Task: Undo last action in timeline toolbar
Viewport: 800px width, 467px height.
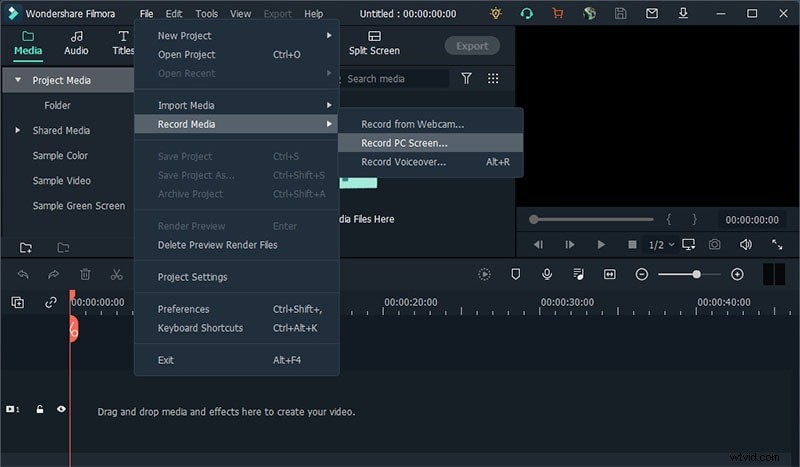Action: coord(23,275)
